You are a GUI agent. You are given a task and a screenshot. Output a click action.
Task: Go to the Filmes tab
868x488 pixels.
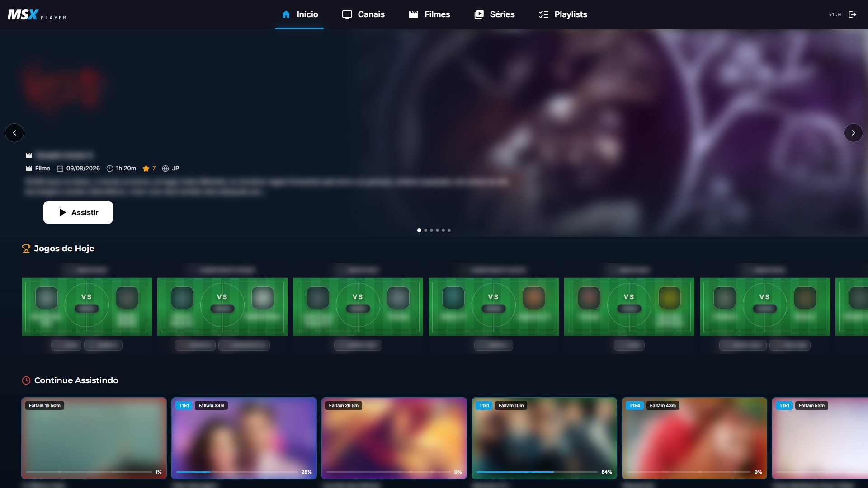429,14
